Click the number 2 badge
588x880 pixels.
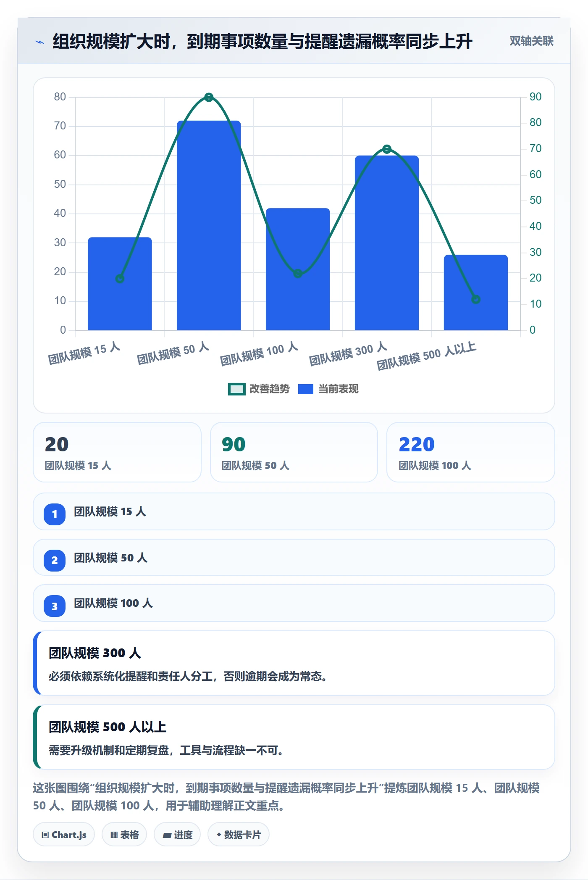pyautogui.click(x=55, y=560)
